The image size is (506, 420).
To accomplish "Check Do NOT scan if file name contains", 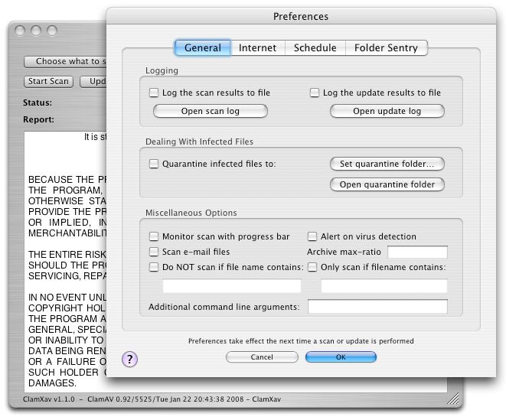I will pos(154,267).
